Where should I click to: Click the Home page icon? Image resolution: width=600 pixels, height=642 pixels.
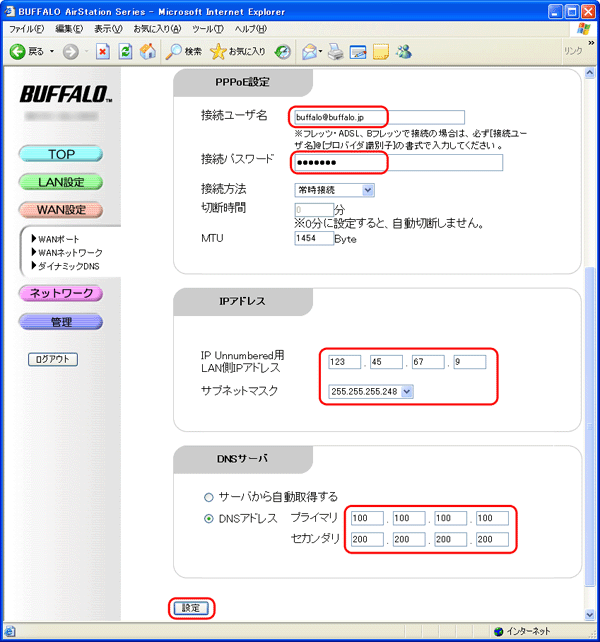[x=147, y=52]
